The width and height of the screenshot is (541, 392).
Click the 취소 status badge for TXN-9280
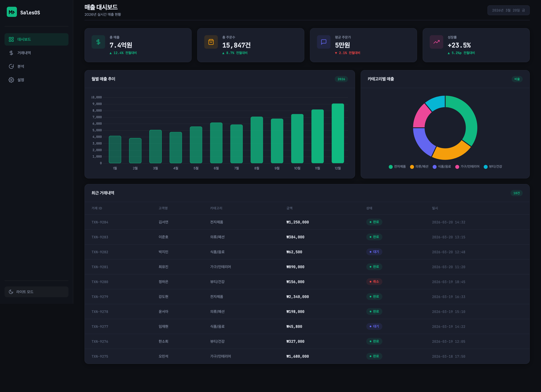click(x=374, y=282)
